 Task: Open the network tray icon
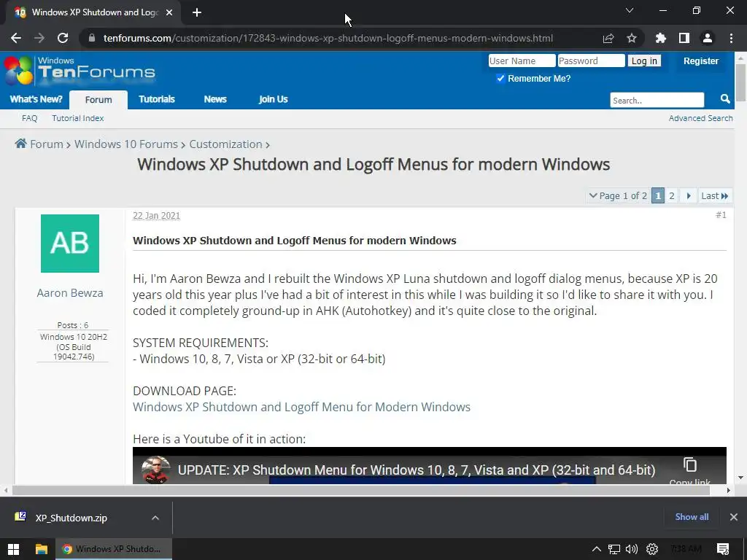tap(614, 549)
